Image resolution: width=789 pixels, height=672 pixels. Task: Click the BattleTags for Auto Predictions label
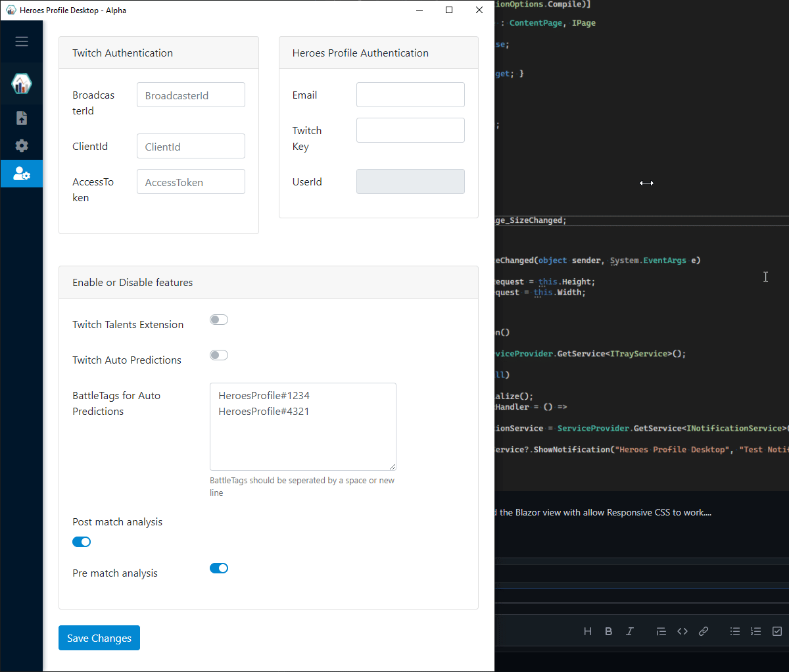[x=116, y=403]
